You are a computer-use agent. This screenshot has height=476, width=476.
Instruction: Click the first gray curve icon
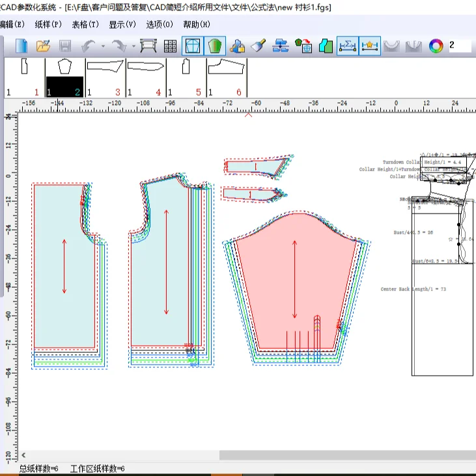coord(391,46)
